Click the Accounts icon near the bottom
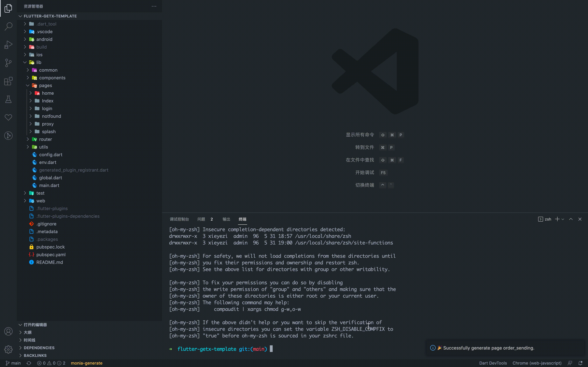Viewport: 588px width, 367px height. point(8,331)
